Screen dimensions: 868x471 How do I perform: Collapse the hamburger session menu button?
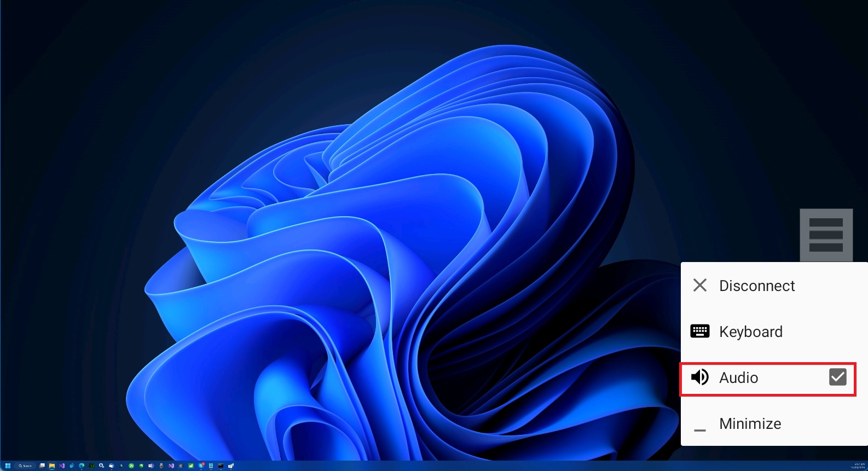tap(826, 235)
